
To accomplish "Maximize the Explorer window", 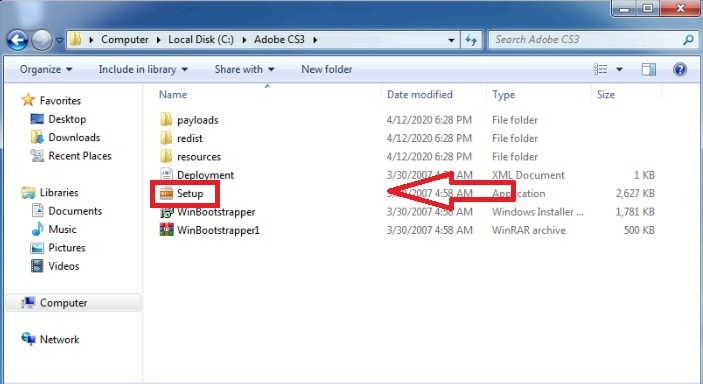I will pos(647,8).
